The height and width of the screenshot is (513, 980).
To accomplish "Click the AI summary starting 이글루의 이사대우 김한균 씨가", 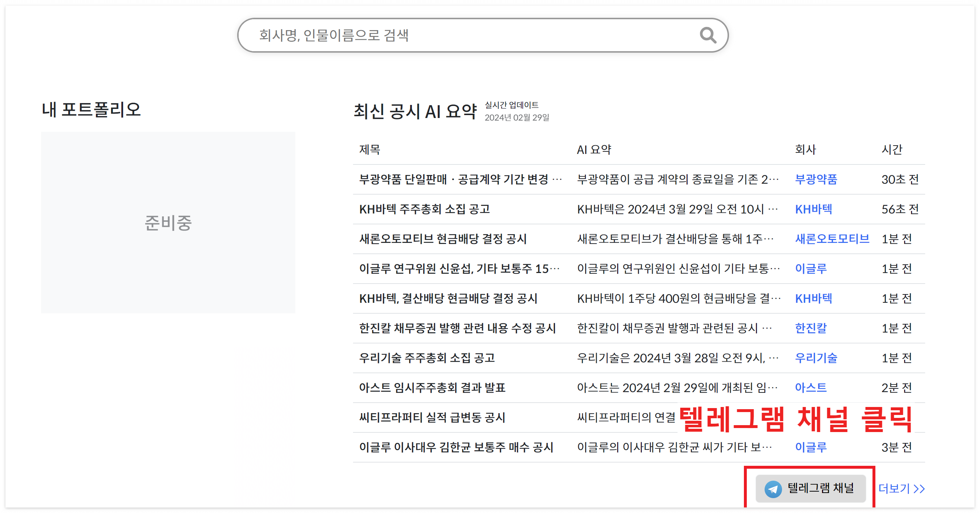I will [x=674, y=447].
